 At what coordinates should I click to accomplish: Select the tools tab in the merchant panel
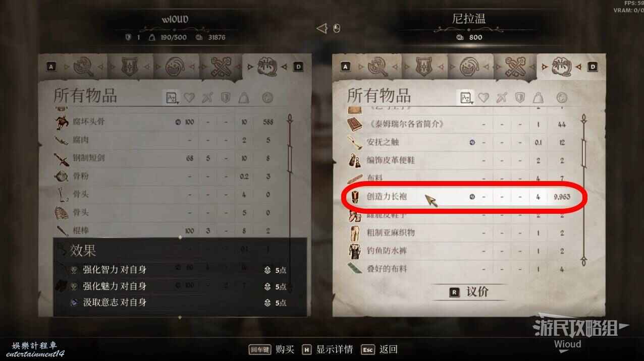pyautogui.click(x=515, y=67)
